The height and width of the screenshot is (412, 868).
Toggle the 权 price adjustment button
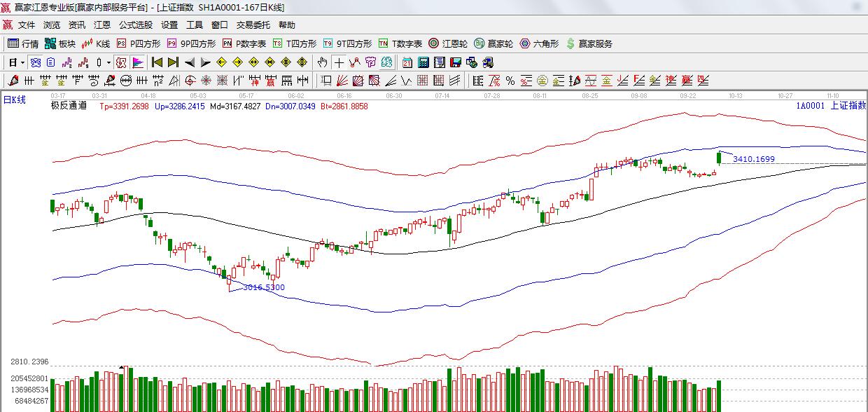[x=122, y=62]
